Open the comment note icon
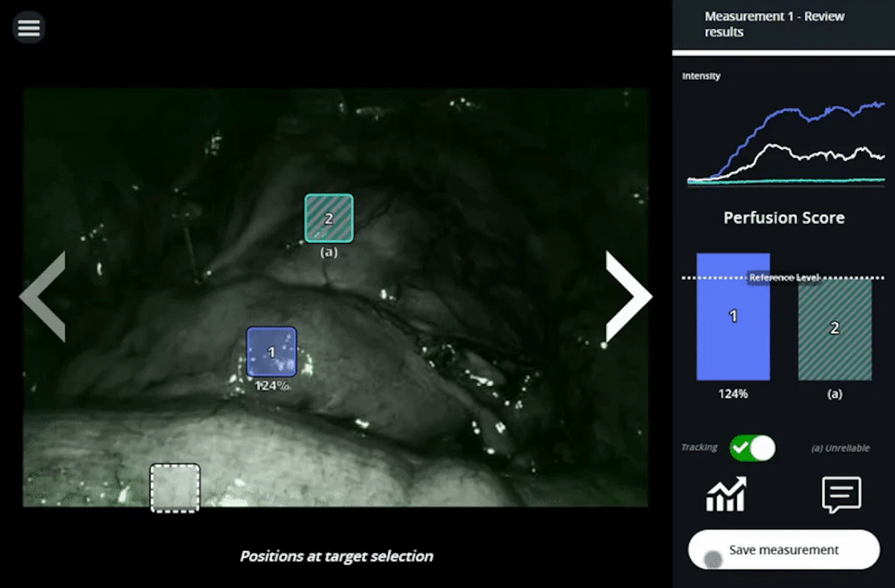 coord(841,495)
